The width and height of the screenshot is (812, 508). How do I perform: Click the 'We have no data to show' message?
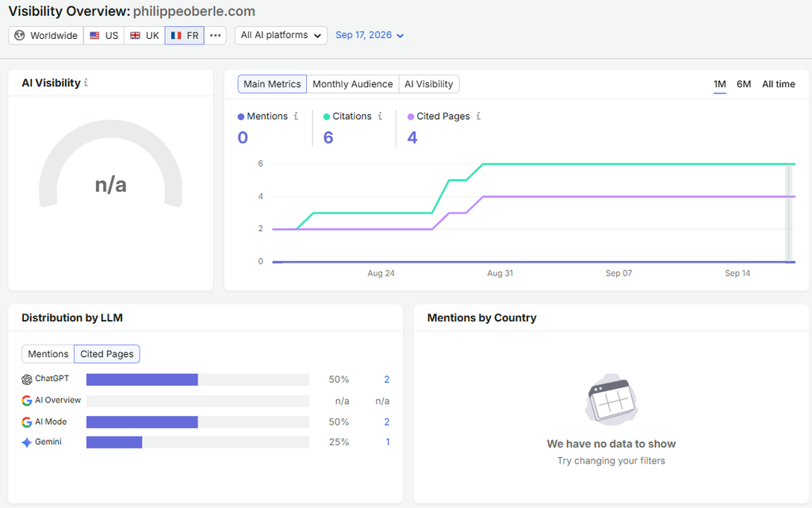click(x=611, y=444)
